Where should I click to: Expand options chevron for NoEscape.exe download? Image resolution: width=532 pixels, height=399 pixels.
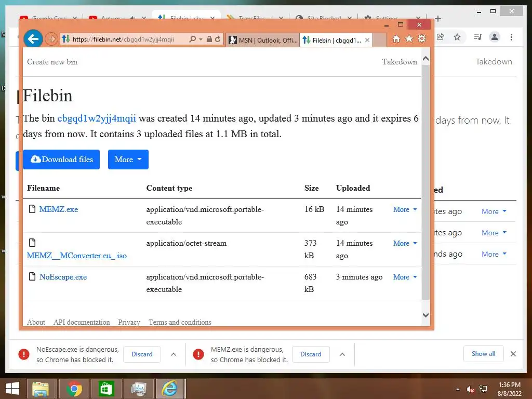point(174,354)
